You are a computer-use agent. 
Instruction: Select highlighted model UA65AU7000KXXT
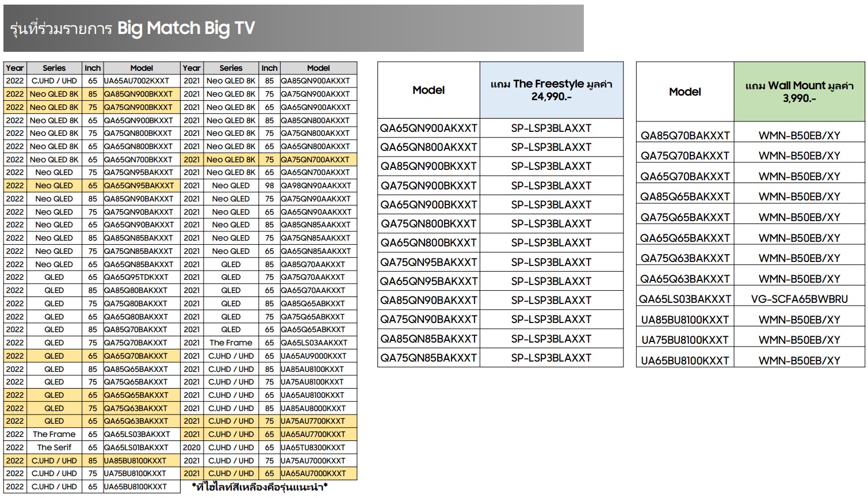[318, 473]
